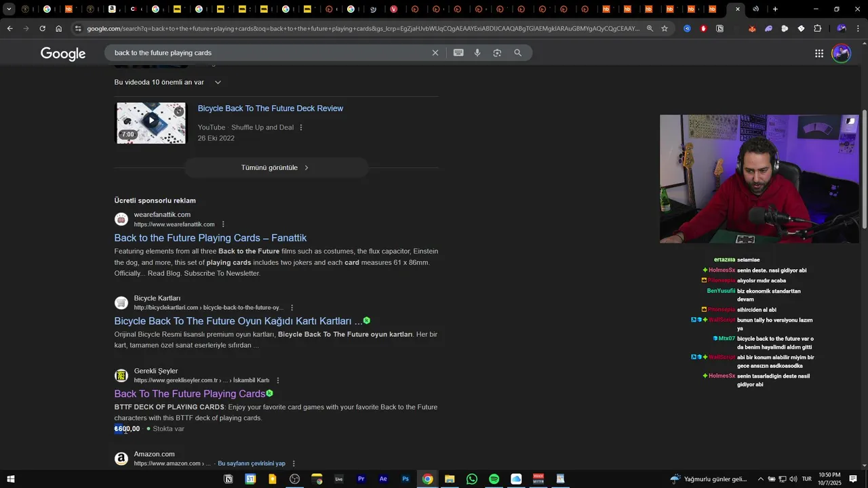Open more options for Gerekli Şeyler result

click(278, 380)
